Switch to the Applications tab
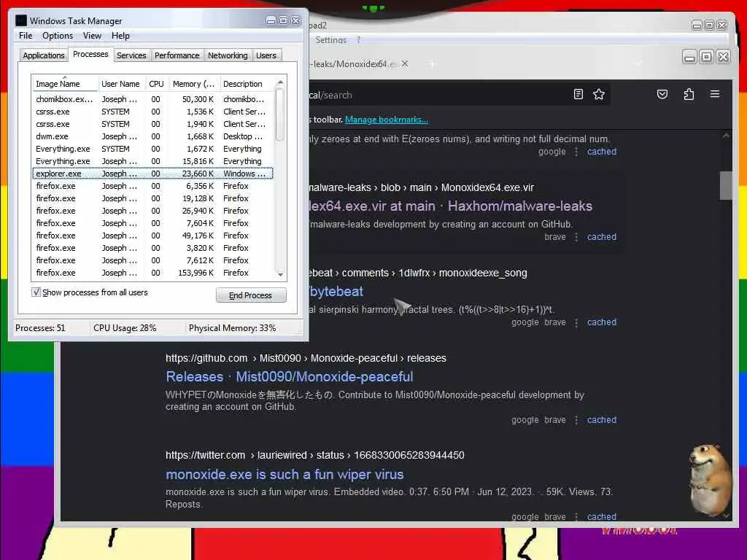This screenshot has width=747, height=560. [43, 55]
